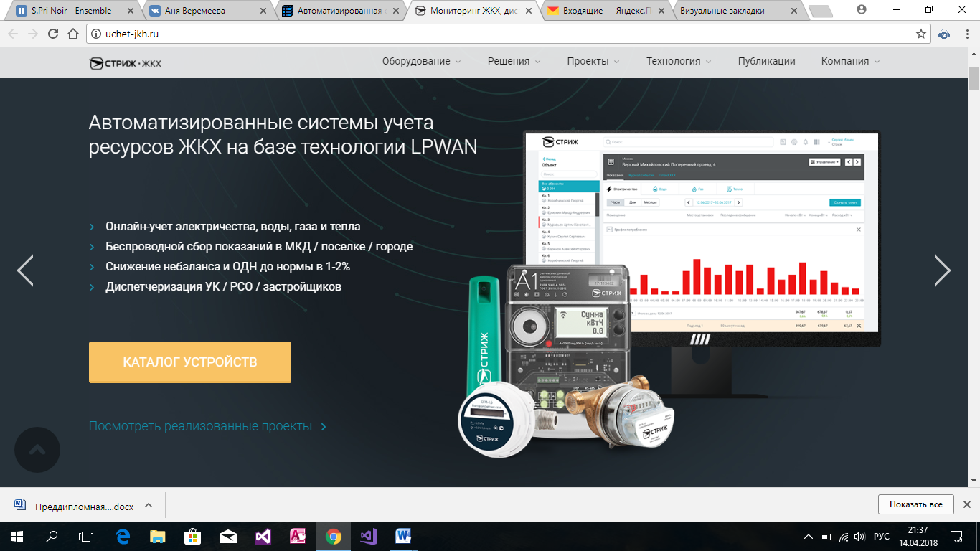
Task: Close the Мониторинг ЖКХ tab
Action: [x=527, y=11]
